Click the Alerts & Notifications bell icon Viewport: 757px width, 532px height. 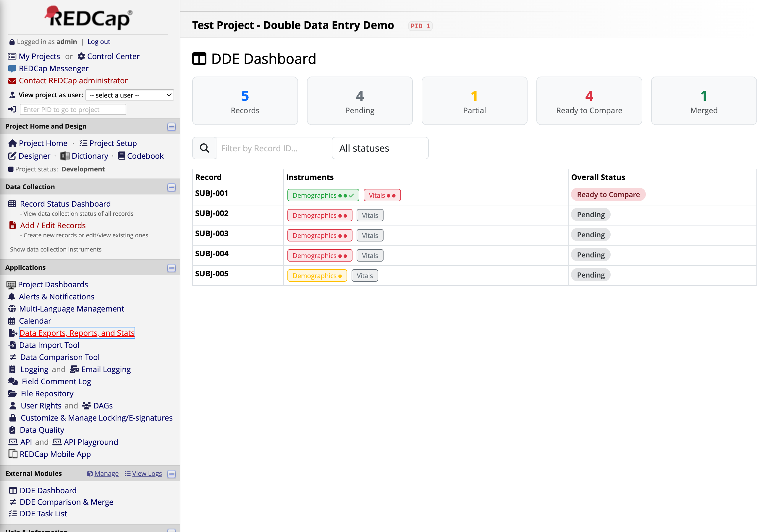pyautogui.click(x=12, y=296)
